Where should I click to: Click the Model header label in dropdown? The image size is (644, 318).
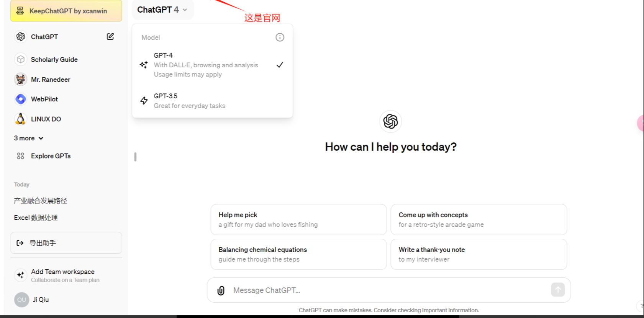point(151,38)
